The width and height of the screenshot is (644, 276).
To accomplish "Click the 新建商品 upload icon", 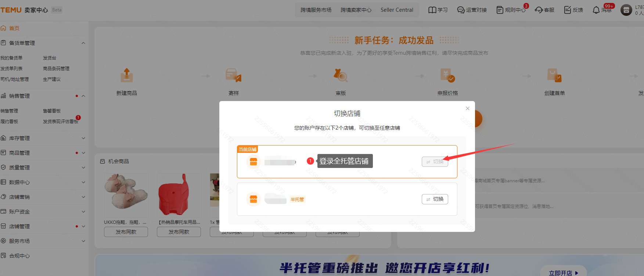I will pos(127,75).
